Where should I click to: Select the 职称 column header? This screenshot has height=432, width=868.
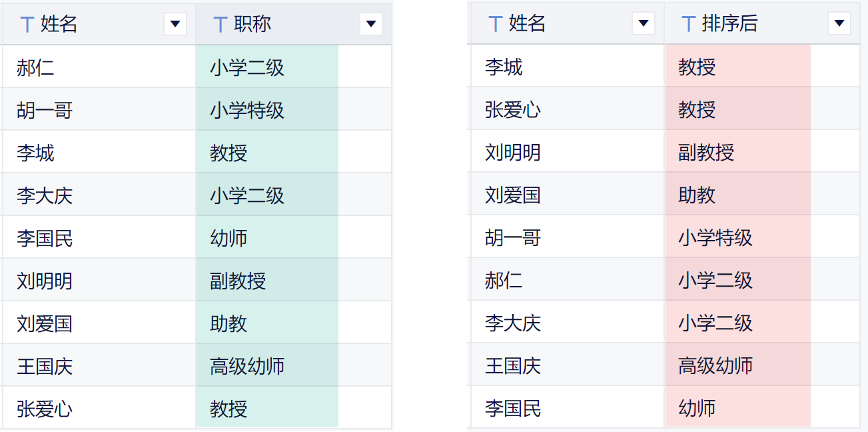[252, 25]
